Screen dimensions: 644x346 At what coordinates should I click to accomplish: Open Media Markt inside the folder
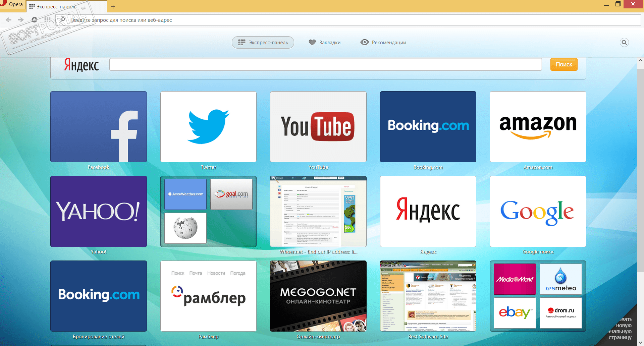515,279
